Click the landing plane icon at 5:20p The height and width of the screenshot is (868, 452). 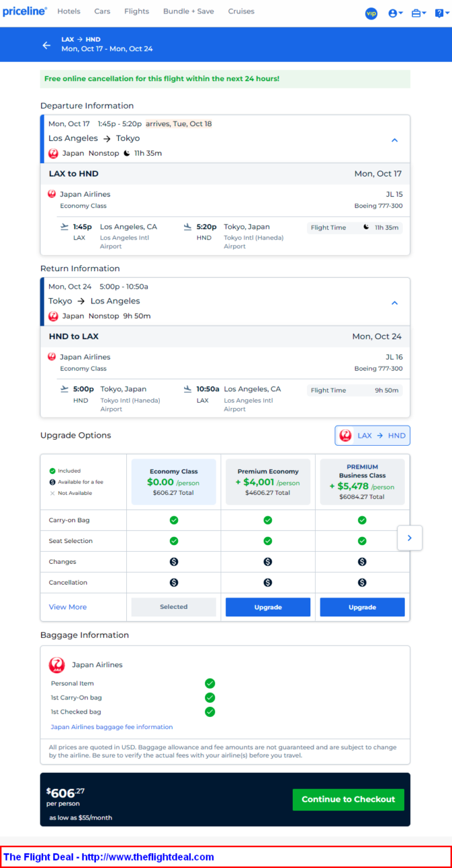(x=188, y=227)
